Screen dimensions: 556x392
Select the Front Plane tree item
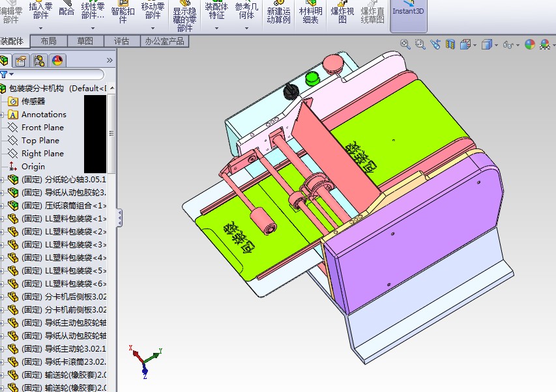[42, 128]
